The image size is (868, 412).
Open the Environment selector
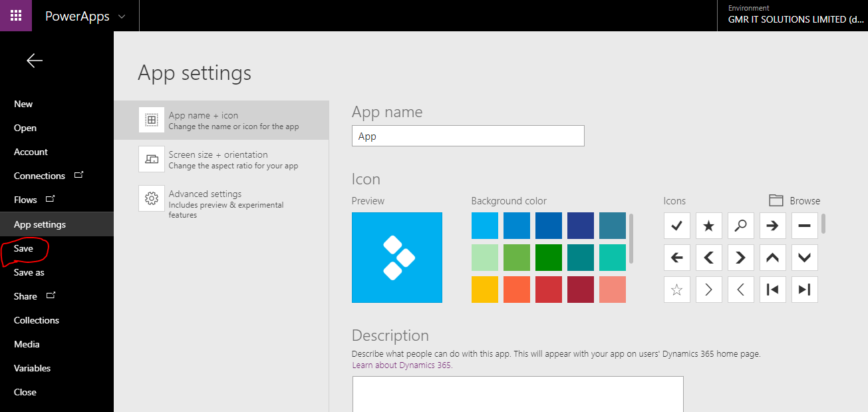[795, 16]
